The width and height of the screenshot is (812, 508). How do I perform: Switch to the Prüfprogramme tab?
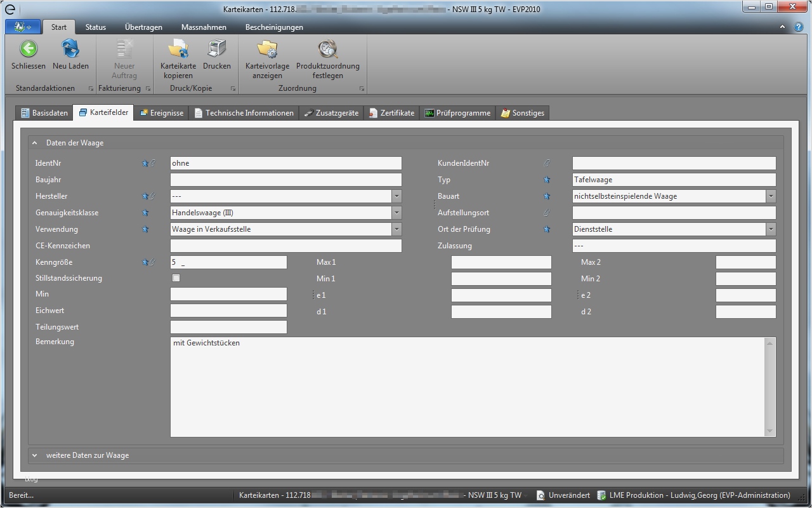[457, 113]
